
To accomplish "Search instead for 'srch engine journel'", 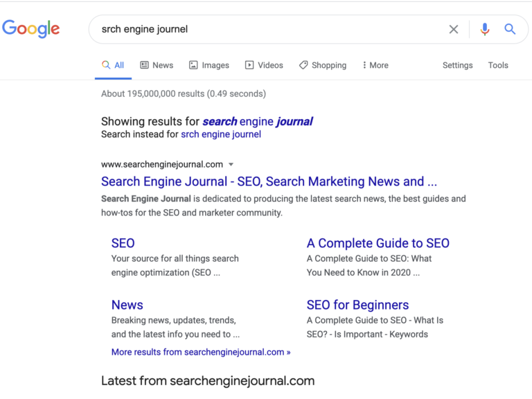I will (x=221, y=134).
